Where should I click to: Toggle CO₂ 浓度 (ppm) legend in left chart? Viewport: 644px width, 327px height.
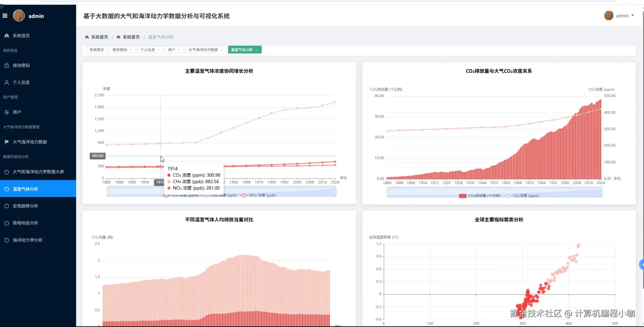coord(181,196)
